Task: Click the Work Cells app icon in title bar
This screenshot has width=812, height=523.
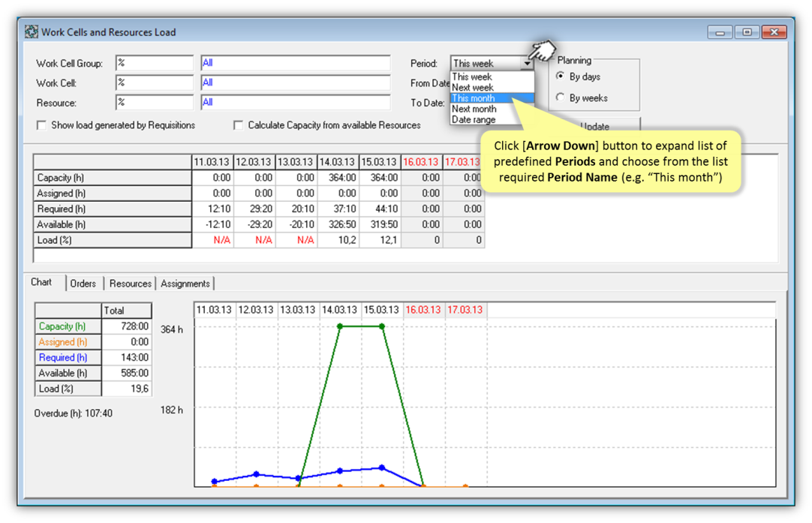Action: coord(32,32)
